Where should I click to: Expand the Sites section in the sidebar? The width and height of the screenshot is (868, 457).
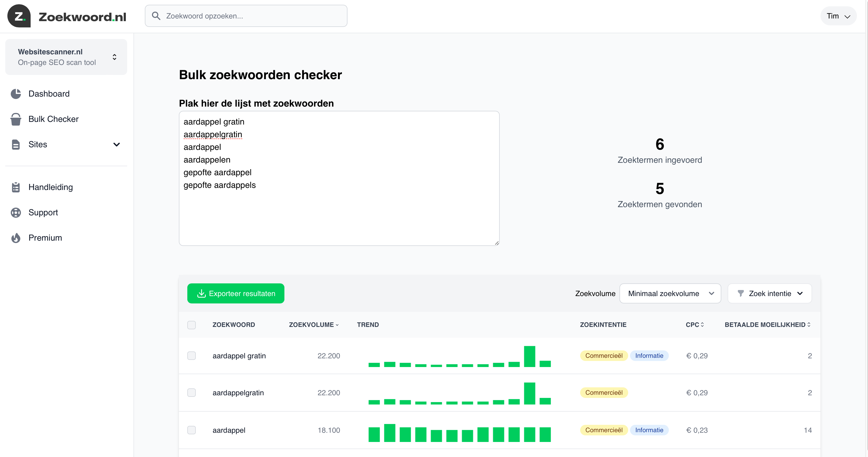tap(117, 144)
